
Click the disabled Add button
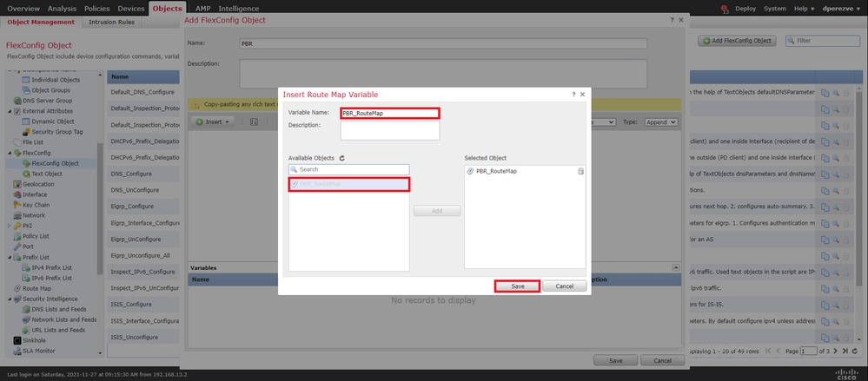(437, 211)
